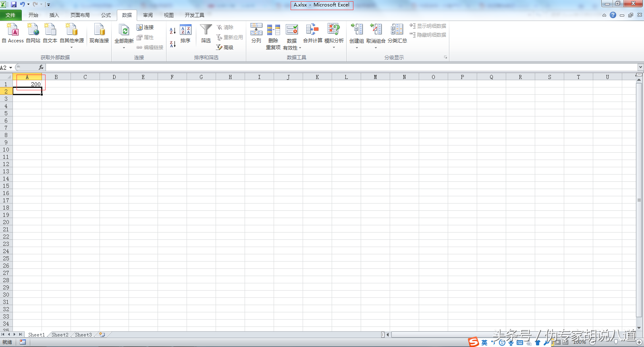This screenshot has height=347, width=644.
Task: Click vertical scrollbar down arrow
Action: [x=639, y=328]
